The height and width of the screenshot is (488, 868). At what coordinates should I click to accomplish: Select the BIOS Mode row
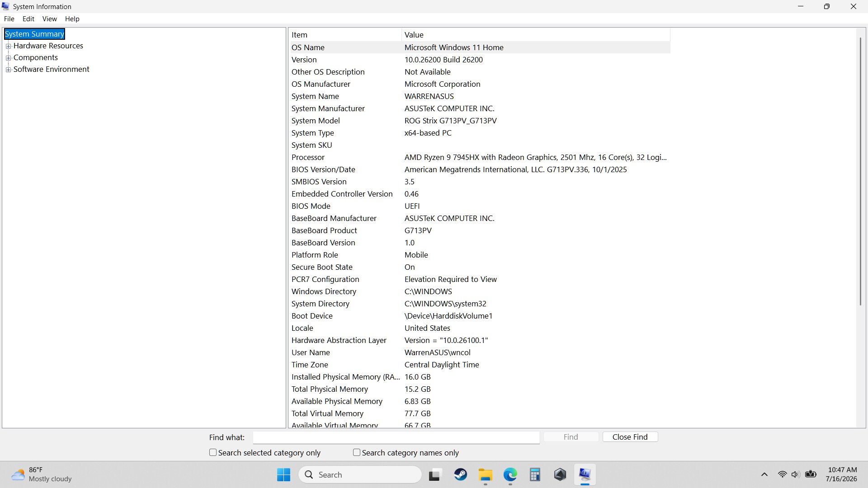480,206
